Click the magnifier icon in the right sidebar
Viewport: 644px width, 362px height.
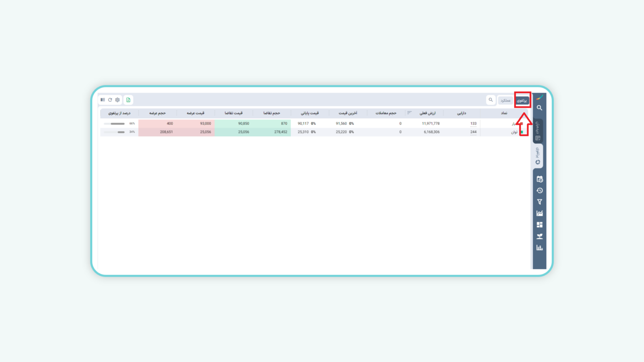(x=539, y=108)
